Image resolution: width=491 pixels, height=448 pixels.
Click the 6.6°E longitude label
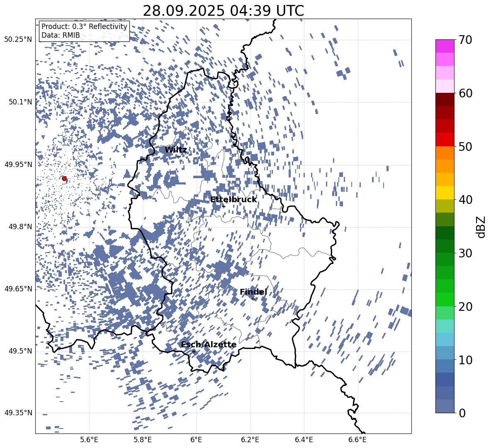357,440
